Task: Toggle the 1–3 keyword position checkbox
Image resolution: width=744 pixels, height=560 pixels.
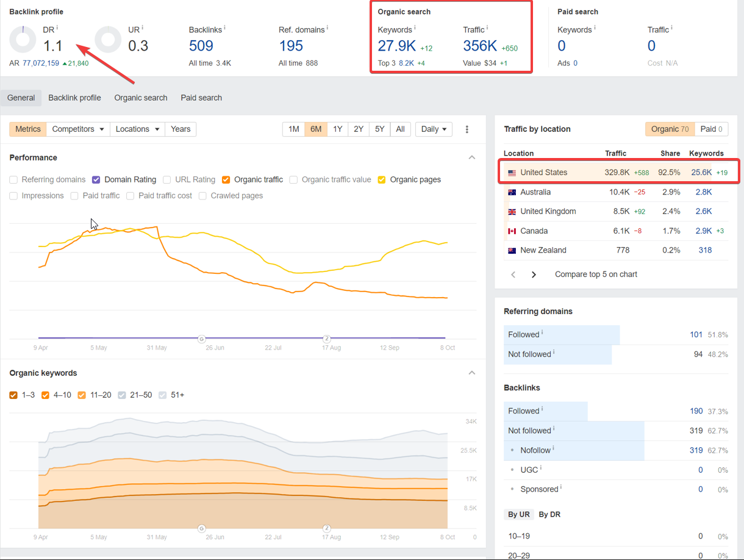Action: [13, 395]
